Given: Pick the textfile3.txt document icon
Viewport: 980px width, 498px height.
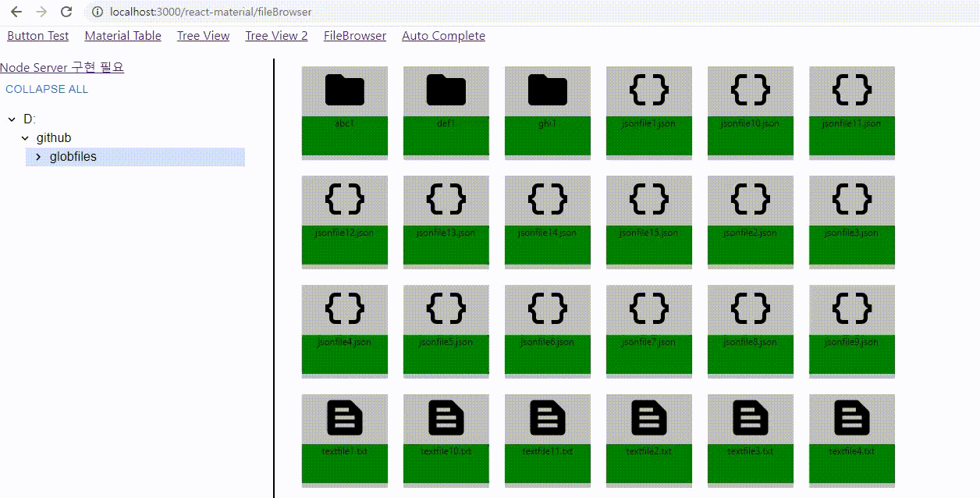Looking at the screenshot, I should point(751,418).
